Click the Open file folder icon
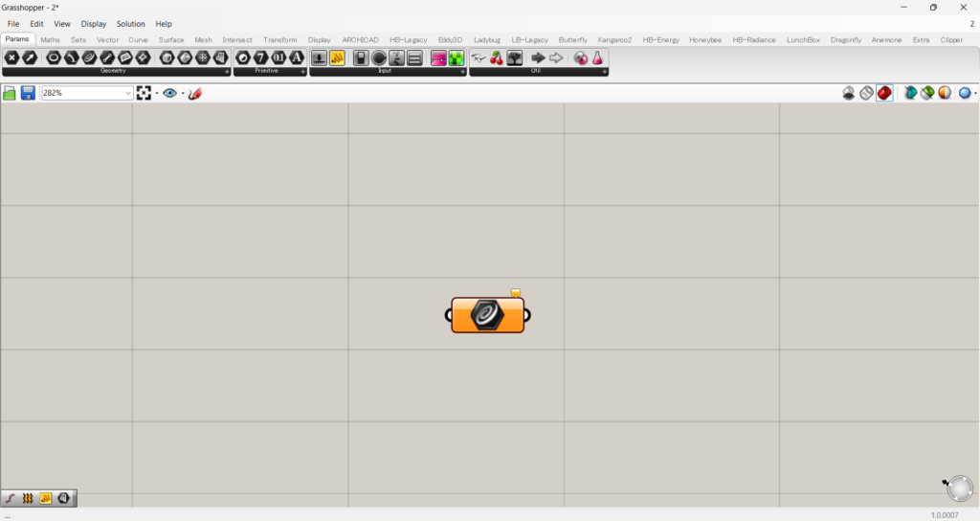 [x=10, y=93]
